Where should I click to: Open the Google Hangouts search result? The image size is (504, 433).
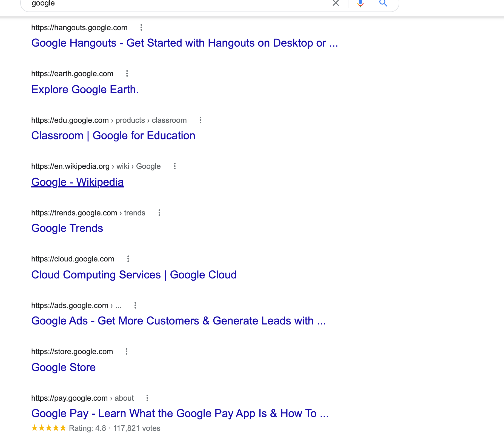point(184,43)
